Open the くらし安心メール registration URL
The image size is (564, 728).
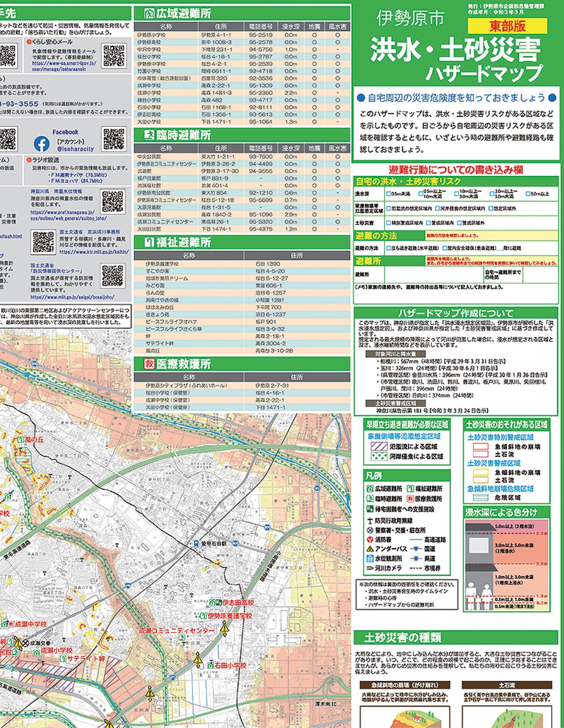click(64, 65)
